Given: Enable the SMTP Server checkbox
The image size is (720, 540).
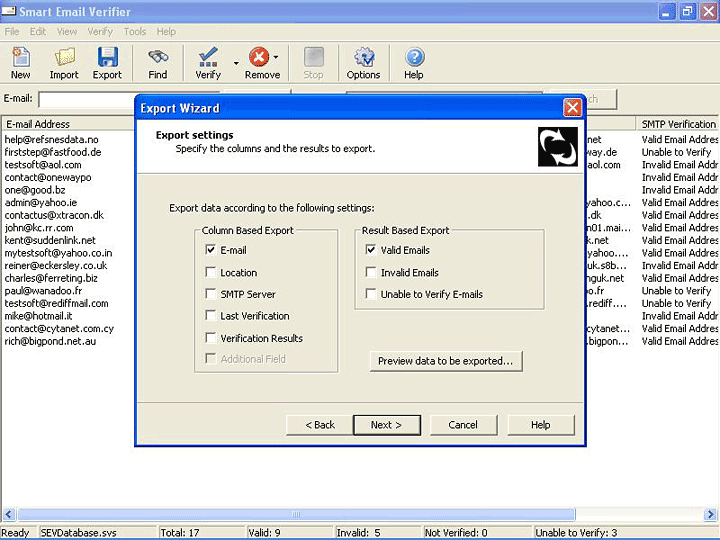Looking at the screenshot, I should point(211,294).
